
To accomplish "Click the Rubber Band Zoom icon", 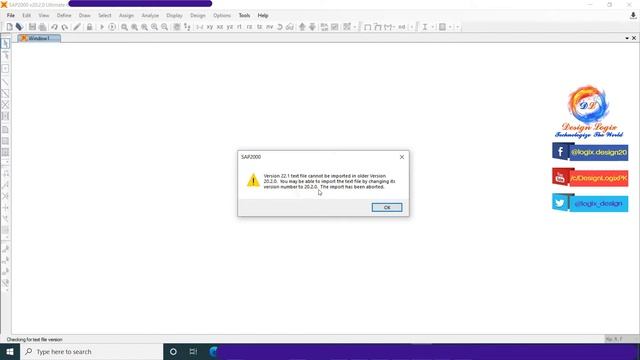I will 124,27.
